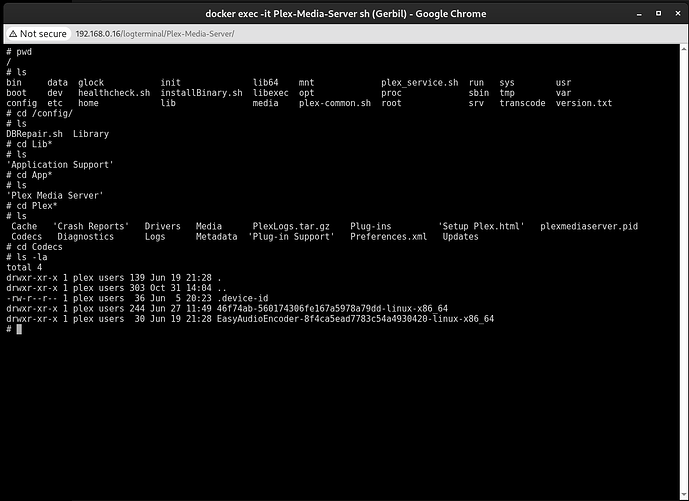689x501 pixels.
Task: Click 'libexec' directory name
Action: [x=271, y=93]
